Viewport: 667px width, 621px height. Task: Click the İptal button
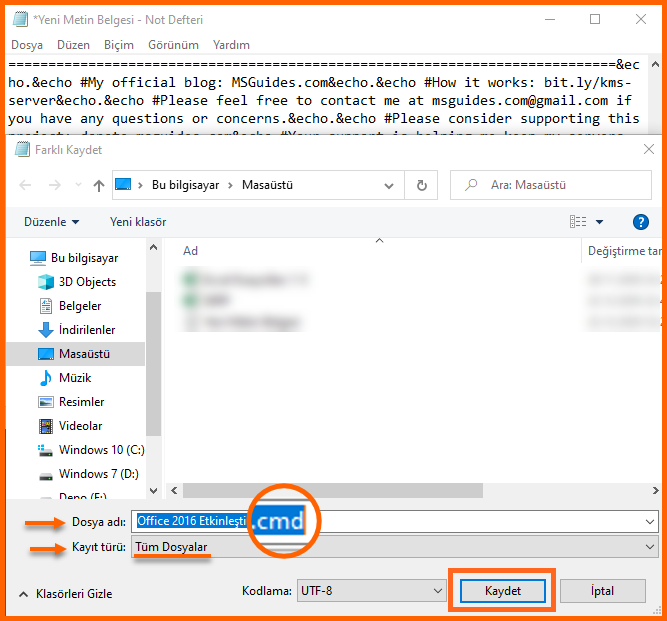point(602,591)
